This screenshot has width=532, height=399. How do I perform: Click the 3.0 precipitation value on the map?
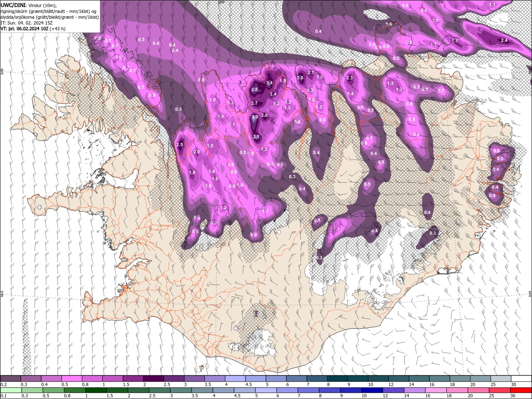pos(300,78)
